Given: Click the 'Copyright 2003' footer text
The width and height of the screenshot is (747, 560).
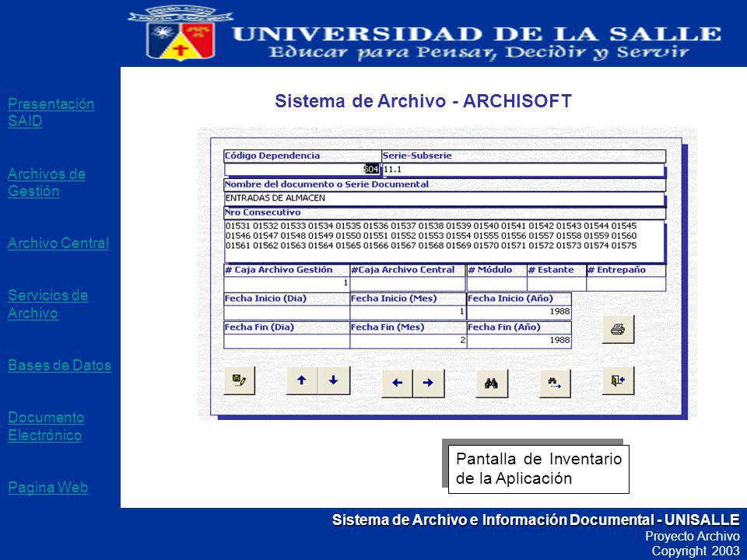Looking at the screenshot, I should (696, 551).
